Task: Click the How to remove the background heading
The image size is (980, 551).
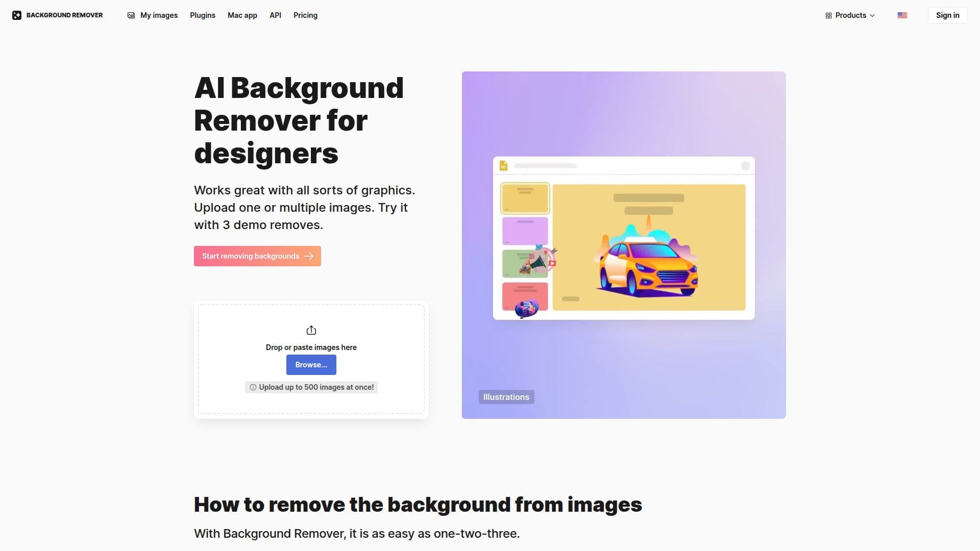Action: (x=418, y=505)
